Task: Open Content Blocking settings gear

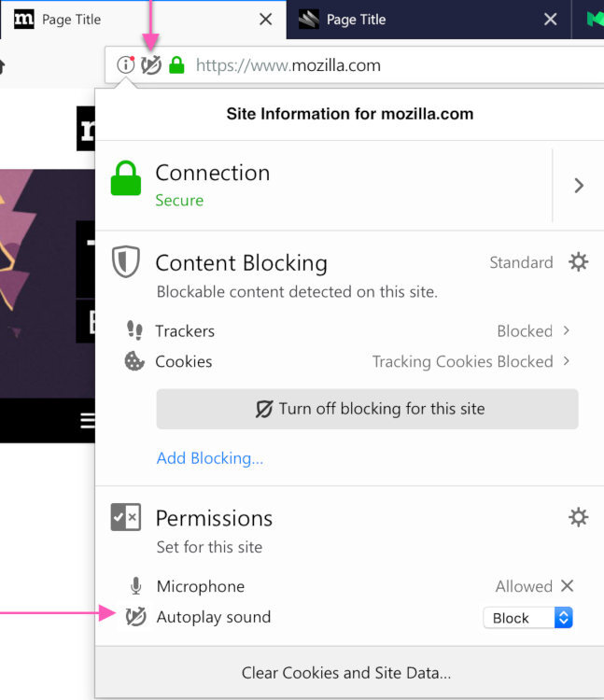Action: 579,262
